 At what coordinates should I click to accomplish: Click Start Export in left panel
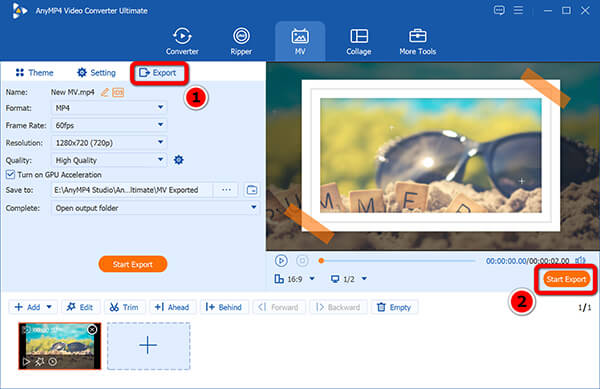coord(132,264)
